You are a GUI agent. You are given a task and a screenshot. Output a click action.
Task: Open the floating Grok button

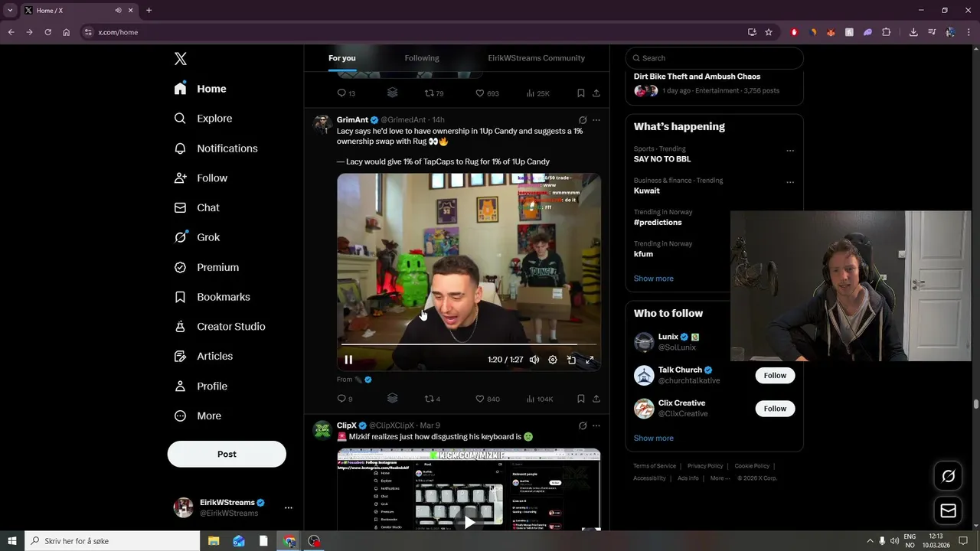pos(948,477)
